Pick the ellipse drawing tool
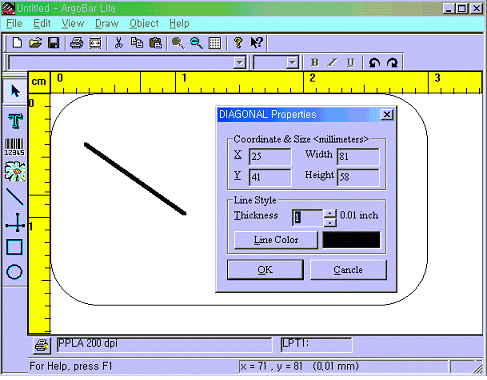This screenshot has width=487, height=380. pyautogui.click(x=14, y=272)
